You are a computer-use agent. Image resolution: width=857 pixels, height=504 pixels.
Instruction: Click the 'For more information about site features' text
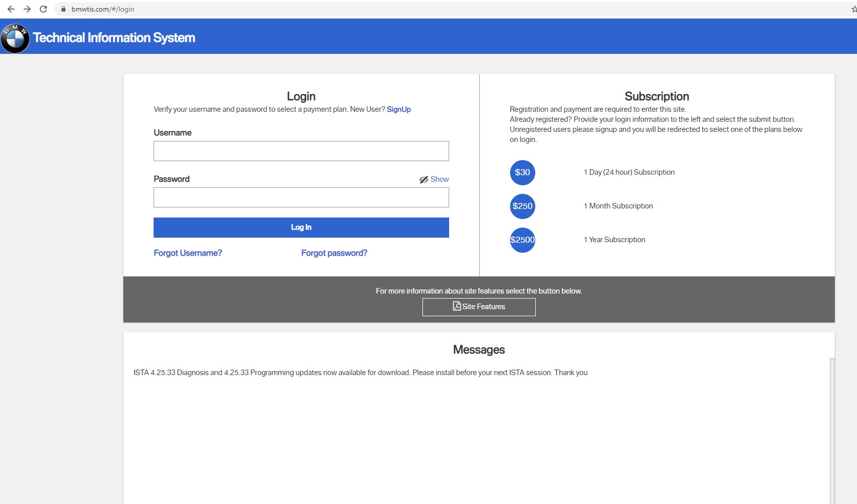479,291
